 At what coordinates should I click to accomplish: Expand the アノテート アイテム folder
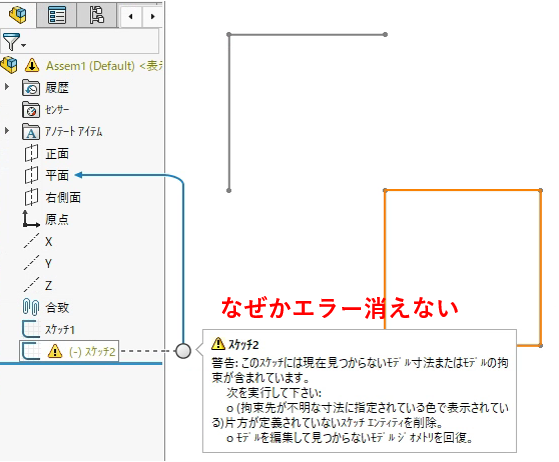pyautogui.click(x=6, y=130)
